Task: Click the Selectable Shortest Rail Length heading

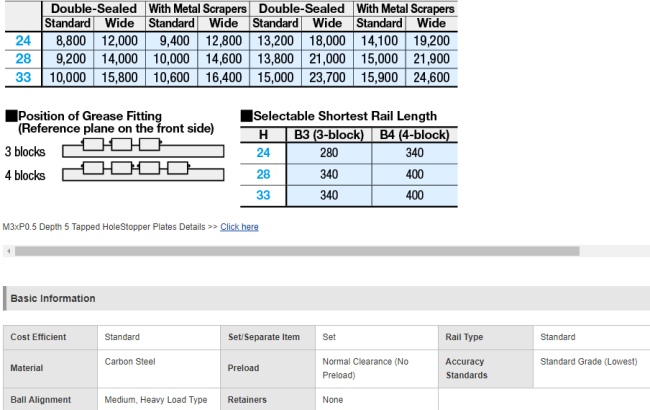Action: (x=344, y=116)
